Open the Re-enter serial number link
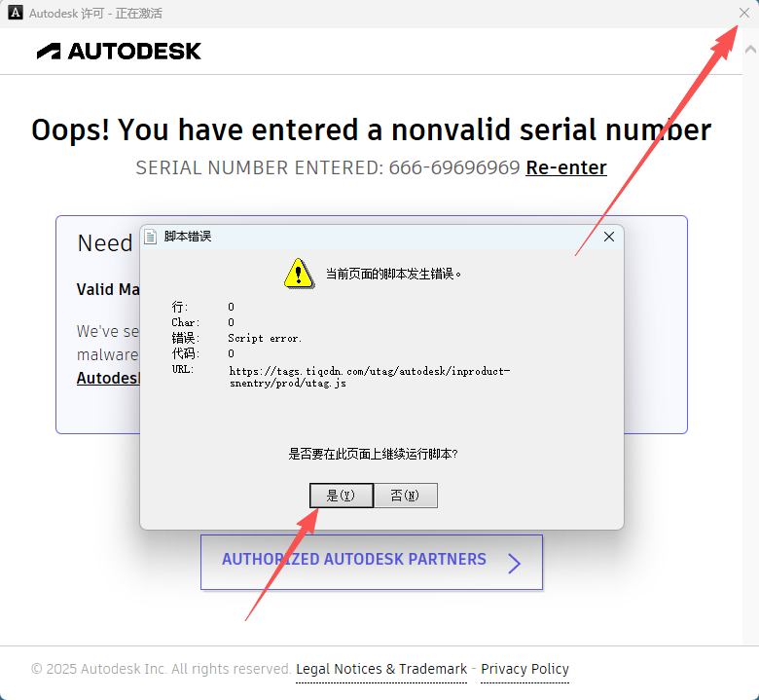The image size is (759, 700). pos(566,168)
